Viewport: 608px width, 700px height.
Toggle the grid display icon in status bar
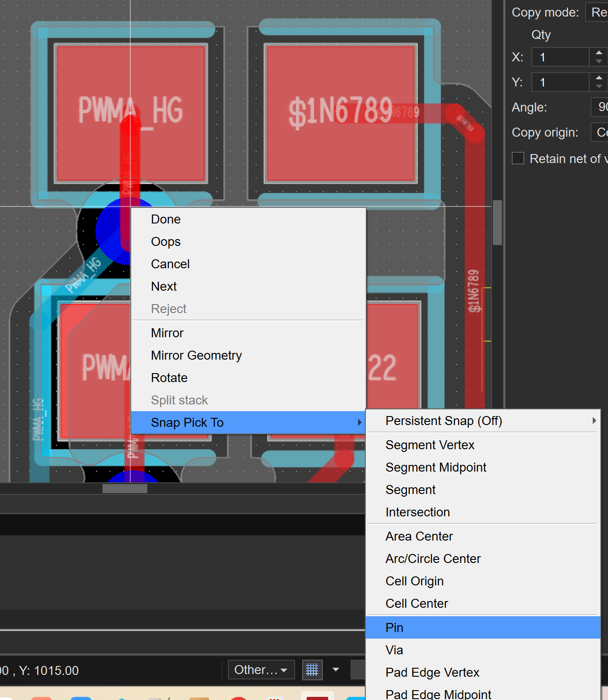(312, 670)
